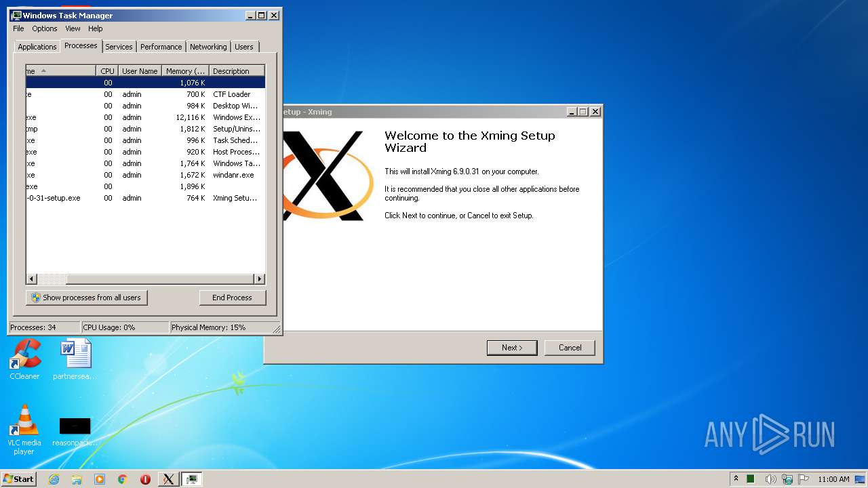The width and height of the screenshot is (868, 488).
Task: Open the volume speaker tray icon
Action: click(x=770, y=479)
